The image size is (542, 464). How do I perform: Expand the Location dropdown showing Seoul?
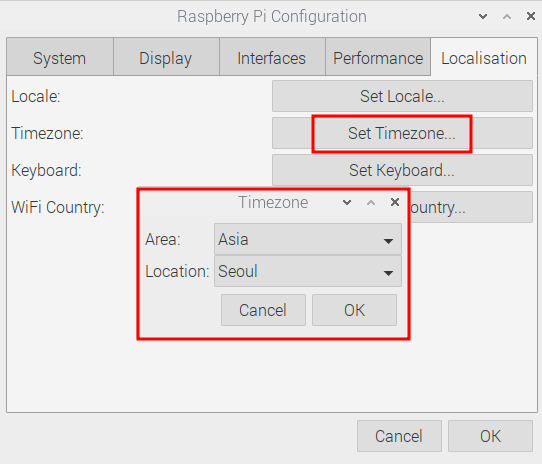(x=308, y=271)
